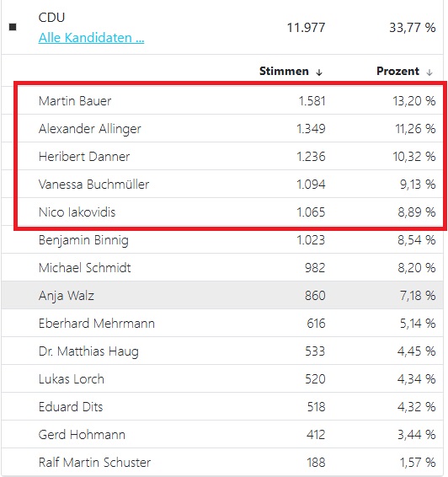Click the Stimmen column header

coord(284,71)
